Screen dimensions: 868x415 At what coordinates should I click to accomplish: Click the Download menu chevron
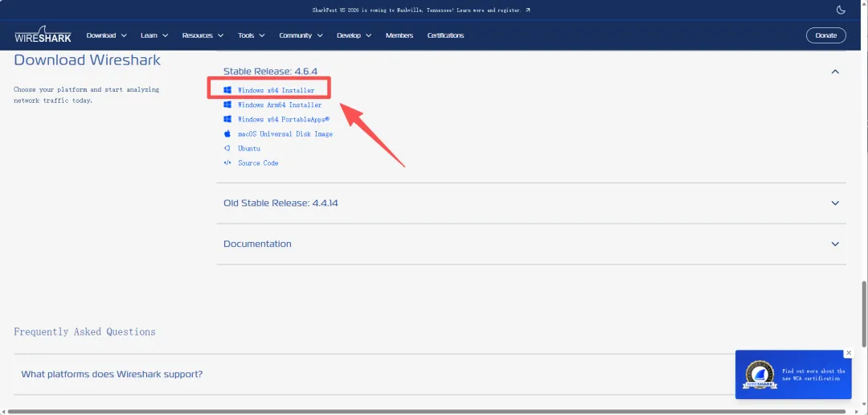(124, 35)
